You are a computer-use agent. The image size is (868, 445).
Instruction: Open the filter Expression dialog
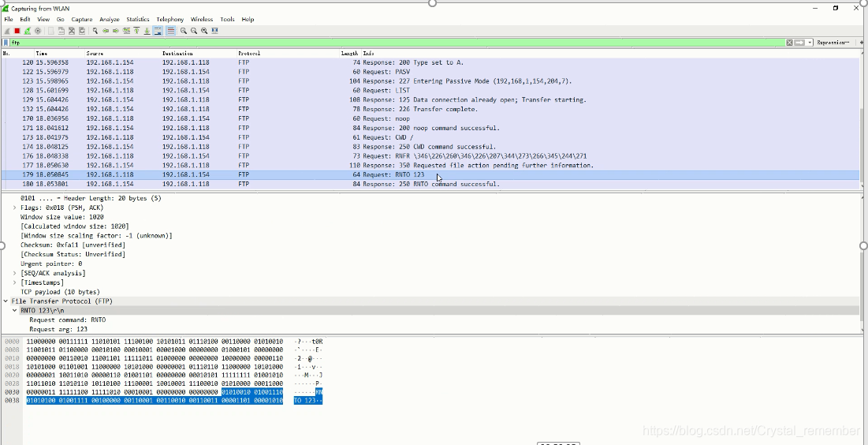[833, 43]
